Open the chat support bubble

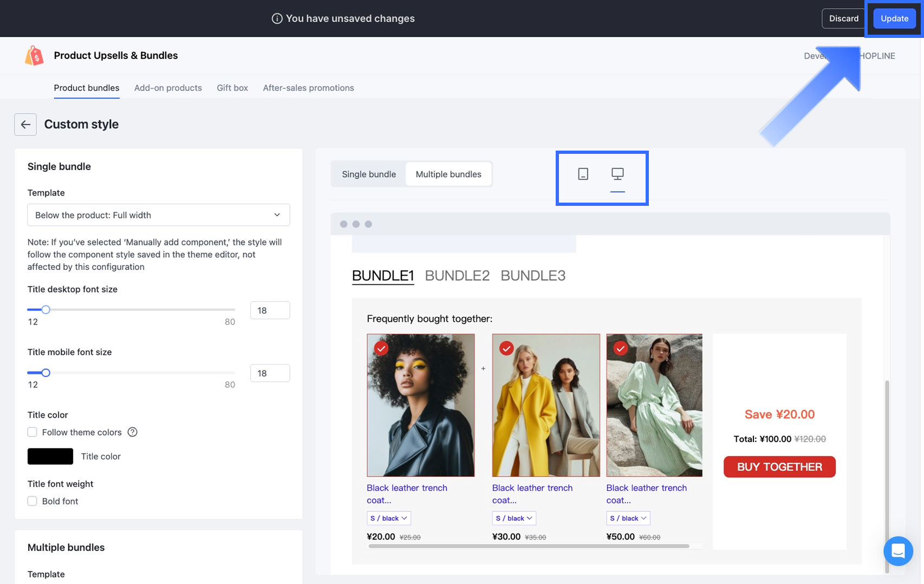897,551
